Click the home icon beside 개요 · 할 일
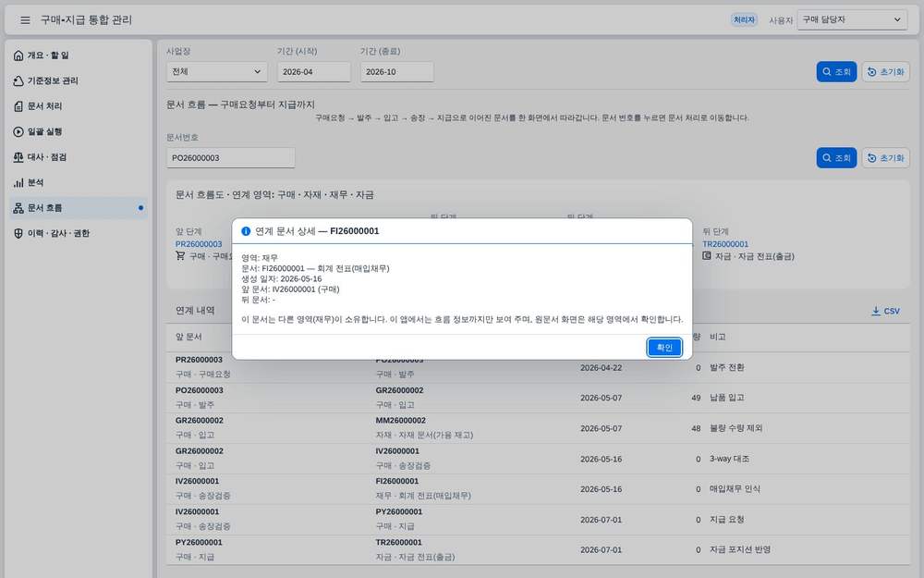Screen dimensions: 924x578 pos(18,55)
